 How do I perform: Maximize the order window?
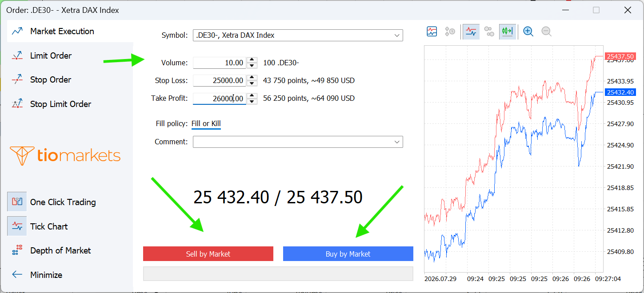point(596,10)
